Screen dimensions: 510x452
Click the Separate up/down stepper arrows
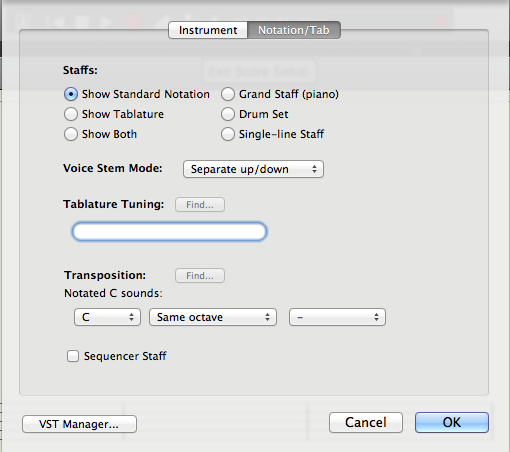click(314, 169)
